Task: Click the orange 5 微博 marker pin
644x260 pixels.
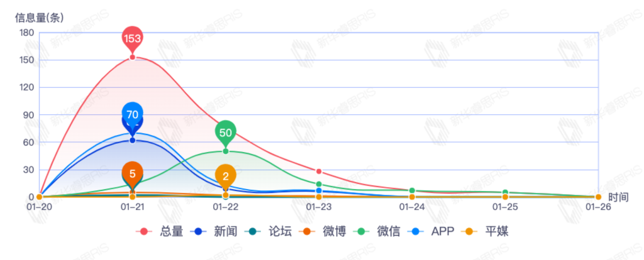Action: pos(132,173)
